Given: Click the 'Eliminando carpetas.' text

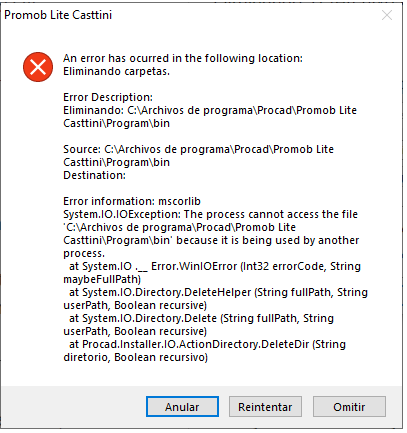Looking at the screenshot, I should 116,71.
